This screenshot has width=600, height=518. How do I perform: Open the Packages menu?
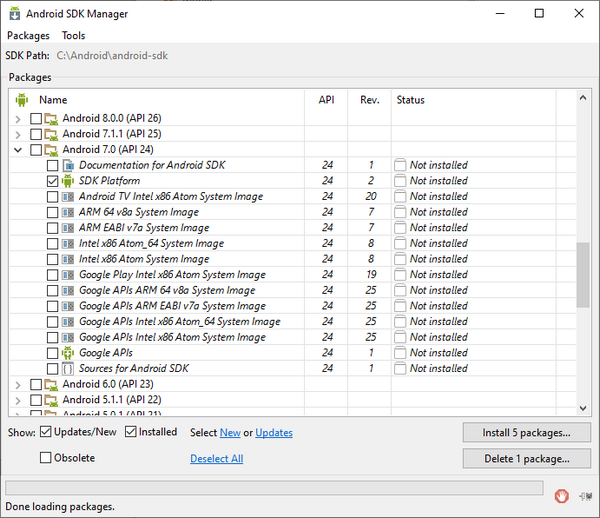coord(28,36)
